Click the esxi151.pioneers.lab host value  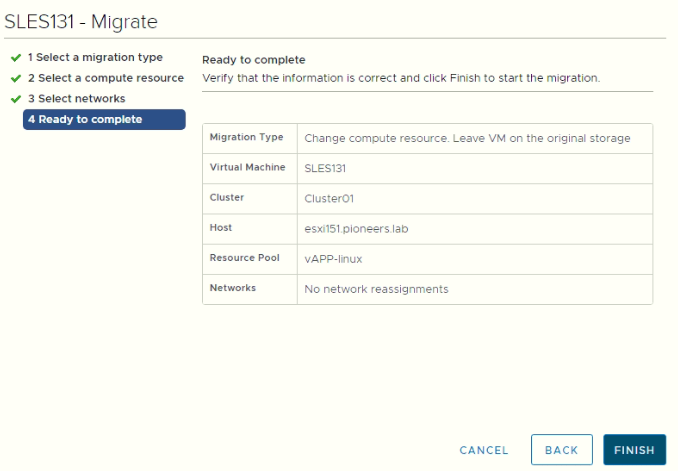(356, 229)
